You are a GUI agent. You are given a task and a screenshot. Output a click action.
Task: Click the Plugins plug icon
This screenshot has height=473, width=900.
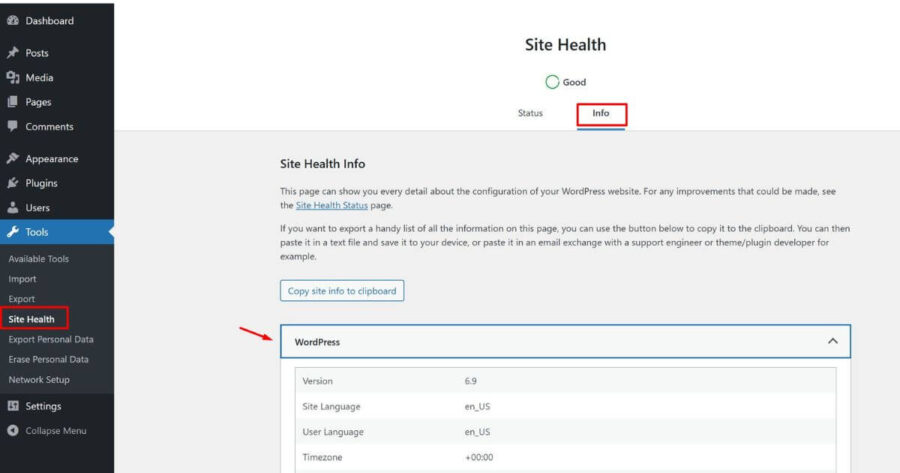pos(13,184)
